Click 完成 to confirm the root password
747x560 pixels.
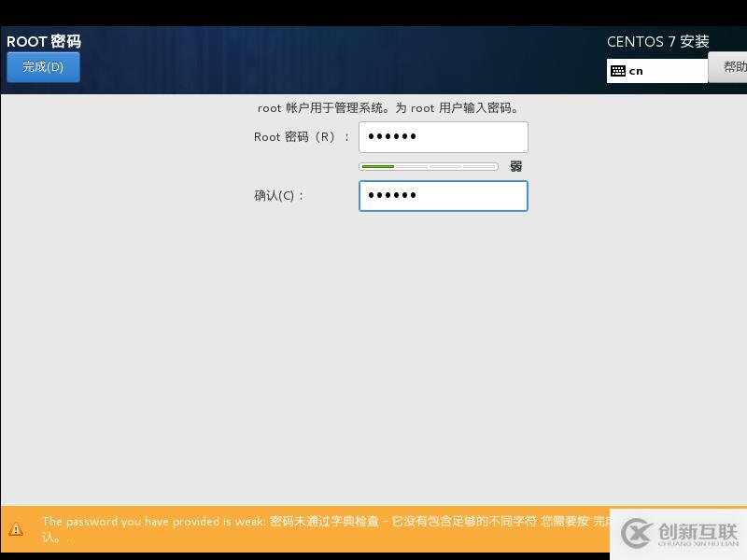tap(42, 66)
